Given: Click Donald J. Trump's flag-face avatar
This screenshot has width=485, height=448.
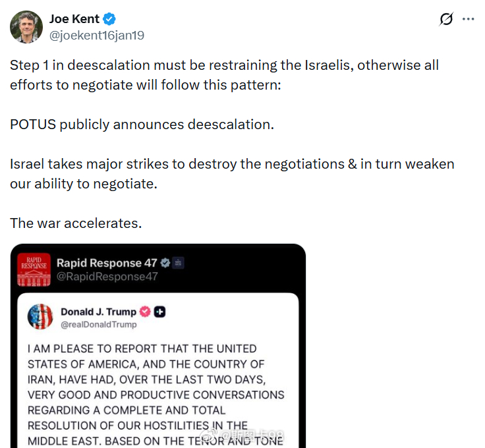Looking at the screenshot, I should [40, 317].
